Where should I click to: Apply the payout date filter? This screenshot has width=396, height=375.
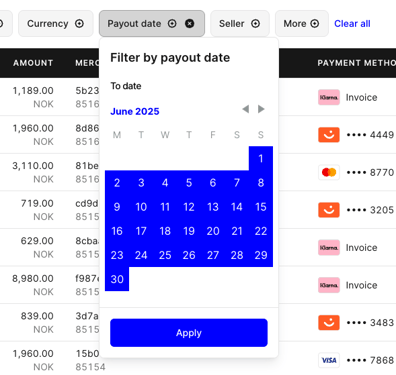point(189,333)
